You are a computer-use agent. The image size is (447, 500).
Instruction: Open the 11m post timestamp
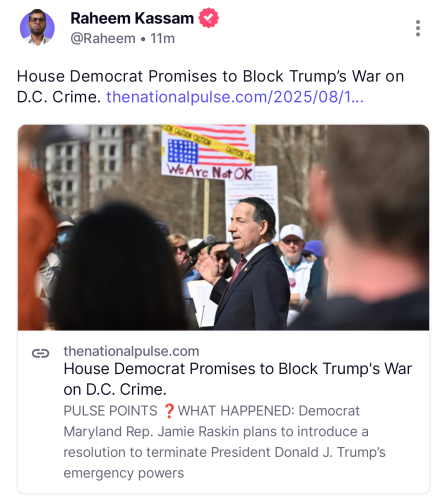pos(162,39)
